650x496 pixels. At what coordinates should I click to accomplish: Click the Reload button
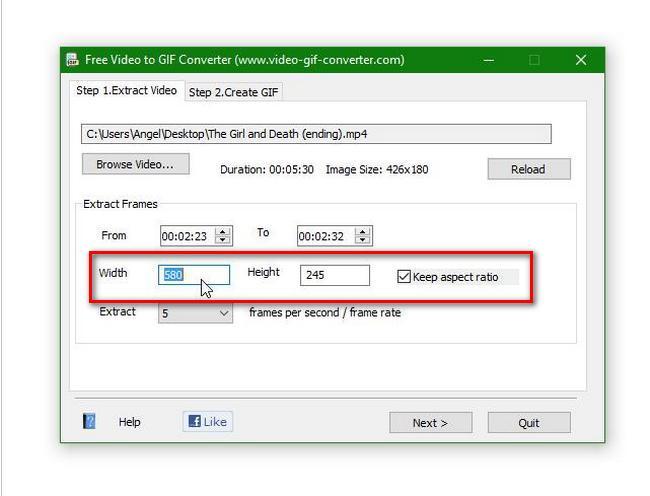[x=529, y=169]
